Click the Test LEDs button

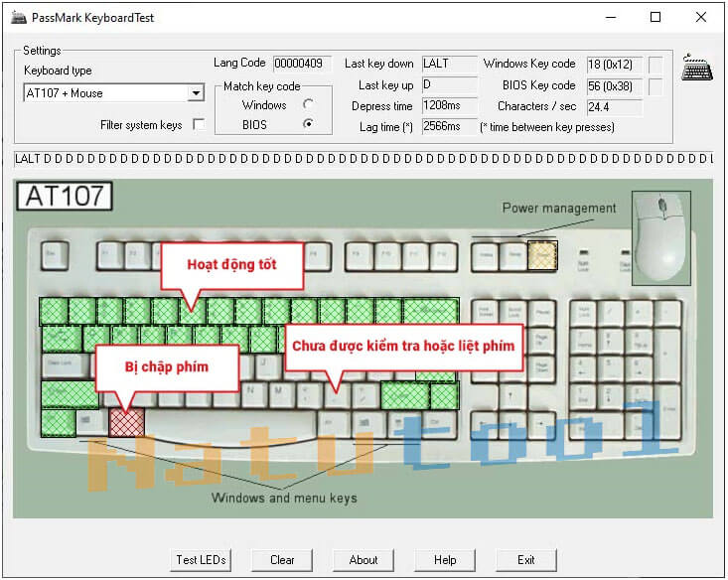(x=201, y=560)
